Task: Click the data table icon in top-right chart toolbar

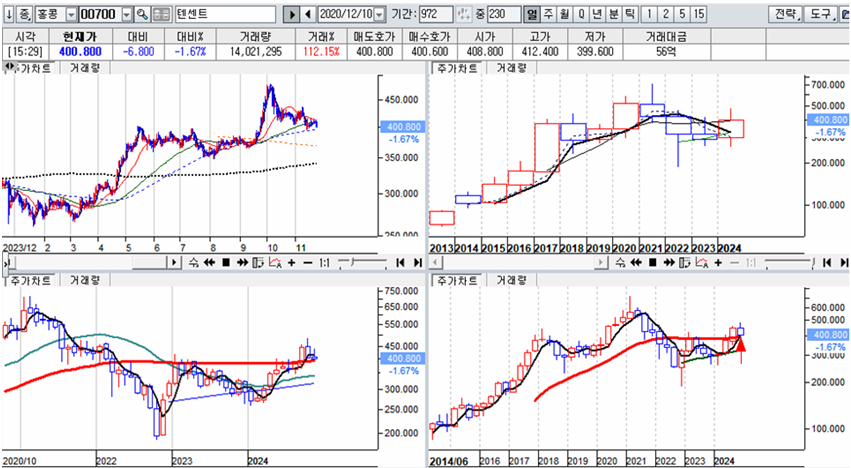Action: tap(684, 263)
